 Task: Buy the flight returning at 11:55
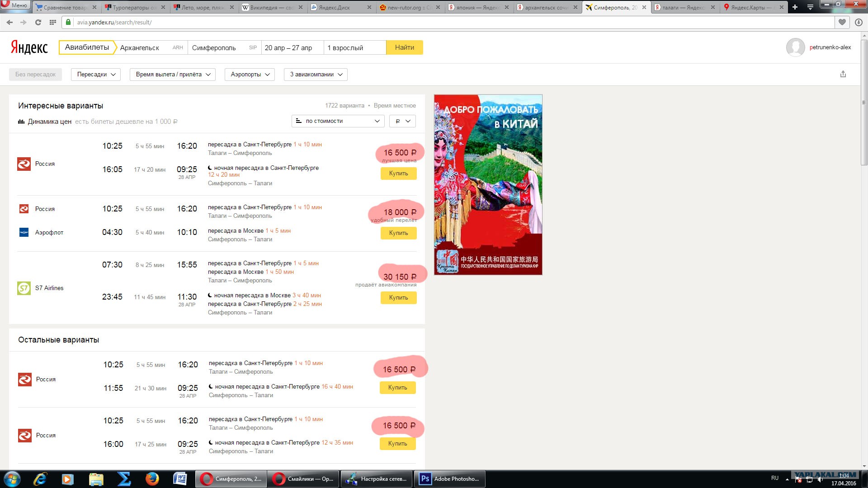397,387
